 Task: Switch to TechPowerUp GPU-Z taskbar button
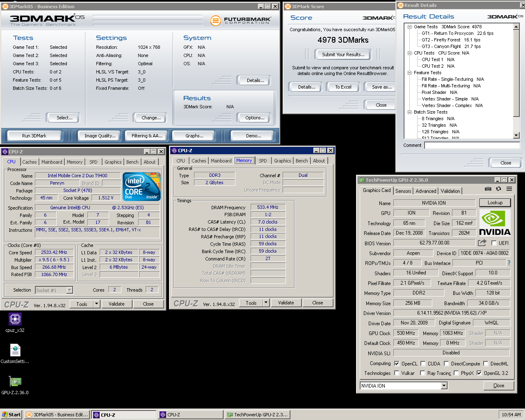pos(257,415)
